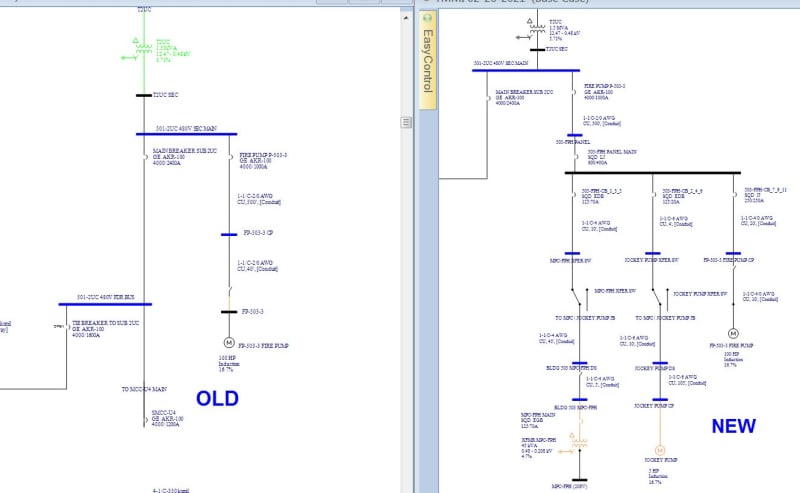Select the BLDG 503 MPC-FPH bus

pos(580,400)
